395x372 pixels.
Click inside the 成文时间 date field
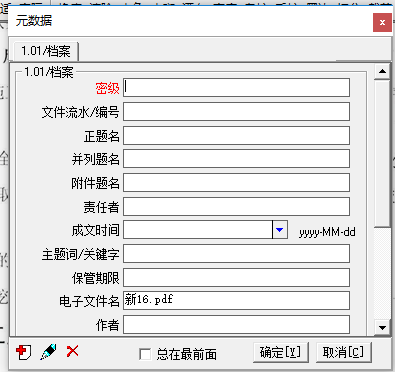pyautogui.click(x=198, y=229)
